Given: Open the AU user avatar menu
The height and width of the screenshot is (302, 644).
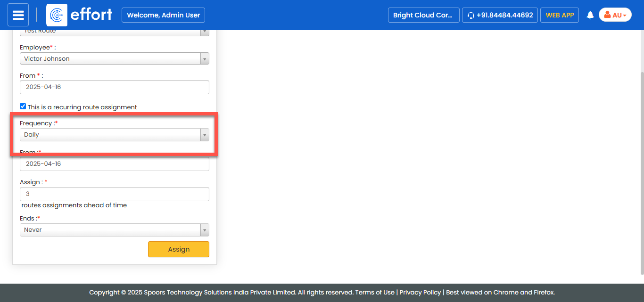Looking at the screenshot, I should tap(615, 15).
